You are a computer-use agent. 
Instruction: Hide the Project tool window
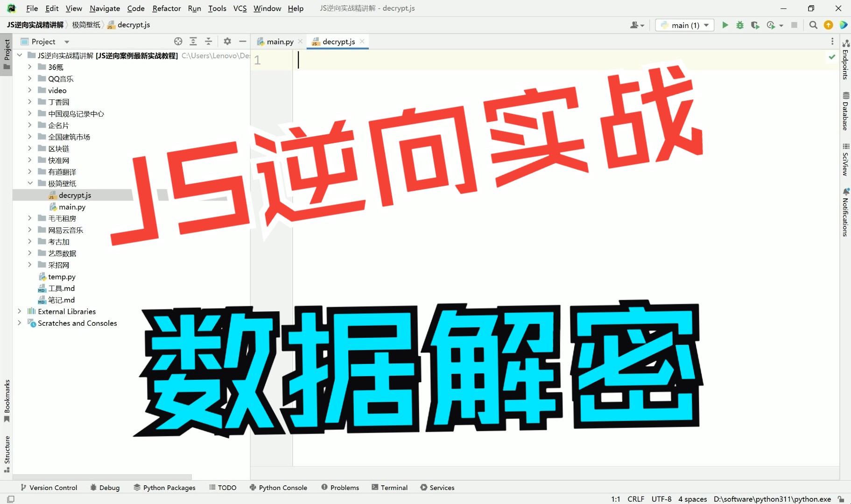(x=242, y=41)
